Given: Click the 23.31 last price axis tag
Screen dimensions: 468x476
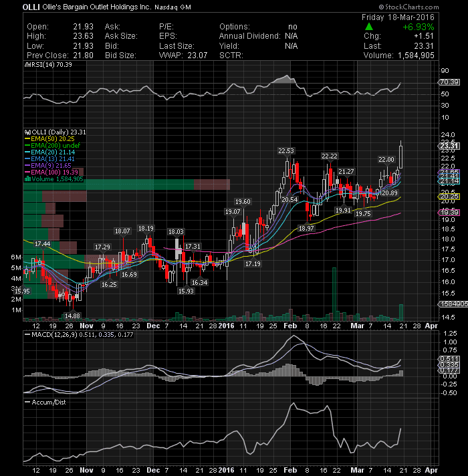Looking at the screenshot, I should click(x=449, y=146).
